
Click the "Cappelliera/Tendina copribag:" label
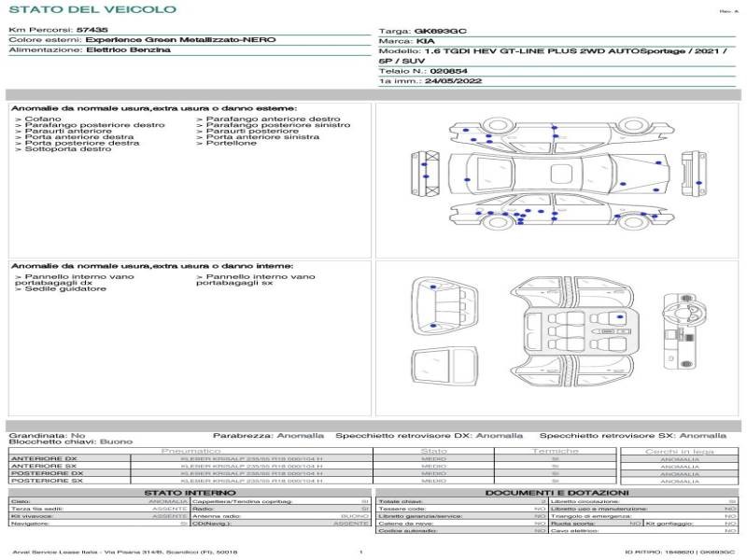(242, 501)
